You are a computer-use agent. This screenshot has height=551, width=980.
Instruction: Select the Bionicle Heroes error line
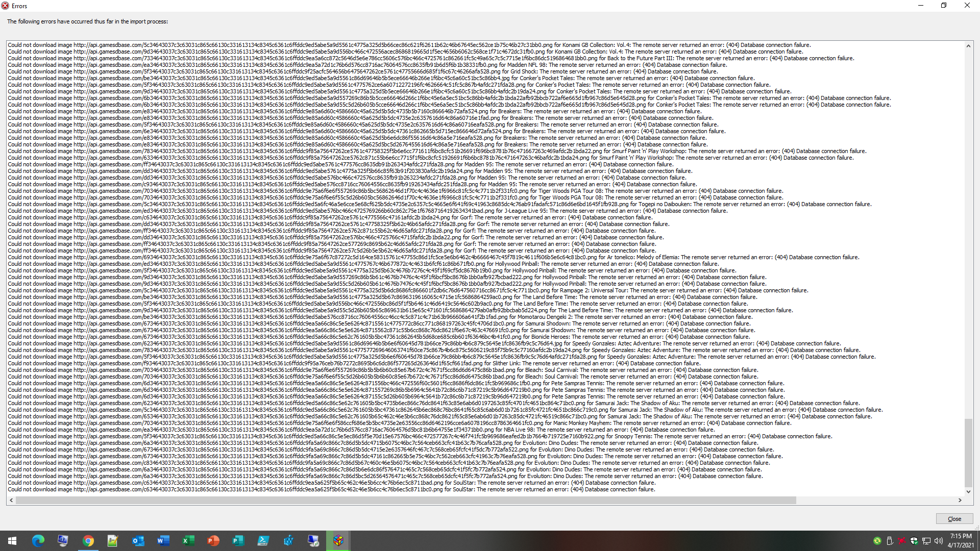point(379,337)
